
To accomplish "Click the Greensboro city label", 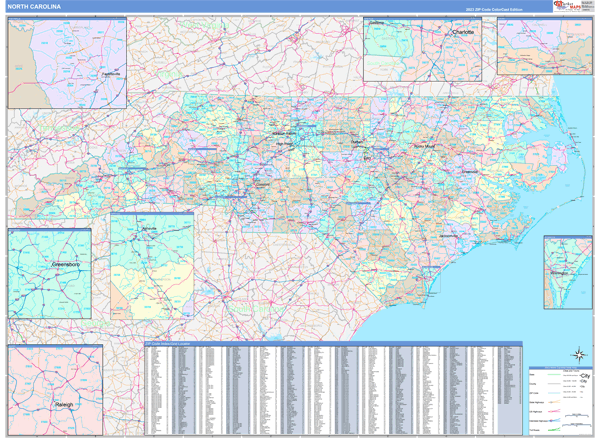I will (65, 264).
